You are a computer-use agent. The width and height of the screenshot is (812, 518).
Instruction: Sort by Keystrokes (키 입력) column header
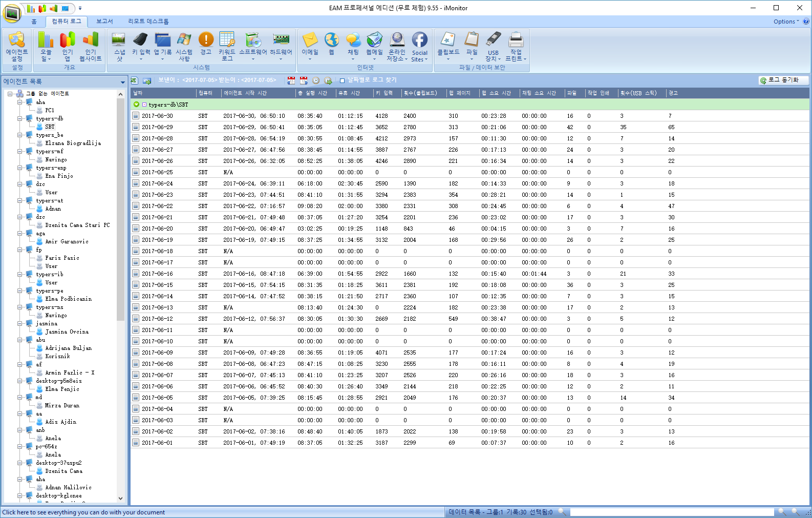tap(388, 93)
